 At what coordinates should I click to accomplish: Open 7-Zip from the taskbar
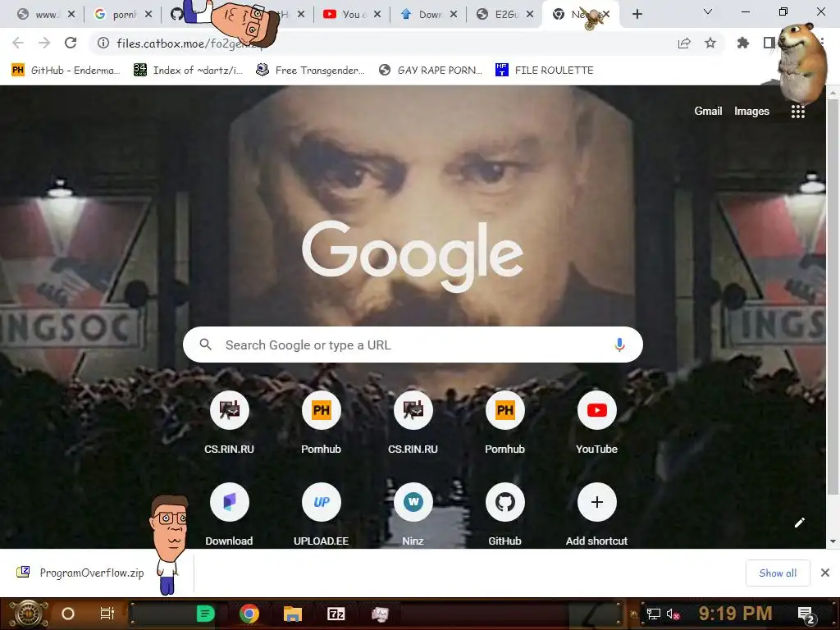click(336, 614)
